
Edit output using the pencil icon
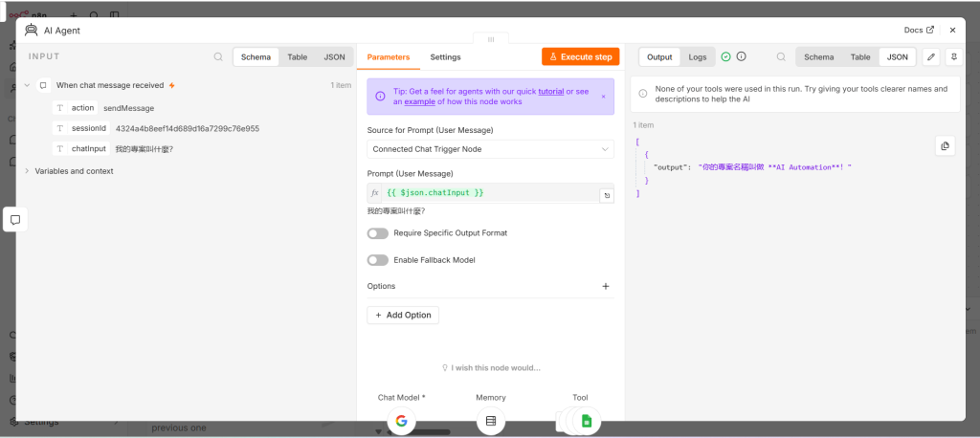point(931,56)
